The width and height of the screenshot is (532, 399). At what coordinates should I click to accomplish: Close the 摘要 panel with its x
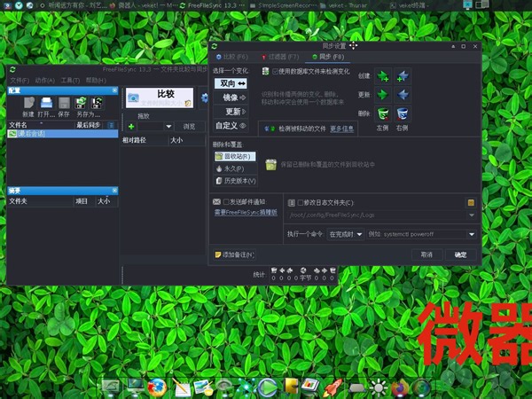[x=114, y=191]
